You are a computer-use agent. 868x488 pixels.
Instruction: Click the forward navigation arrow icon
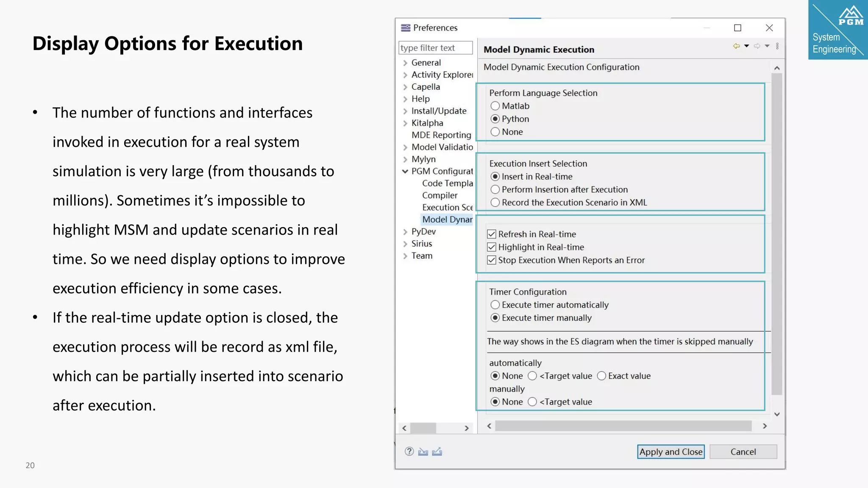(757, 46)
